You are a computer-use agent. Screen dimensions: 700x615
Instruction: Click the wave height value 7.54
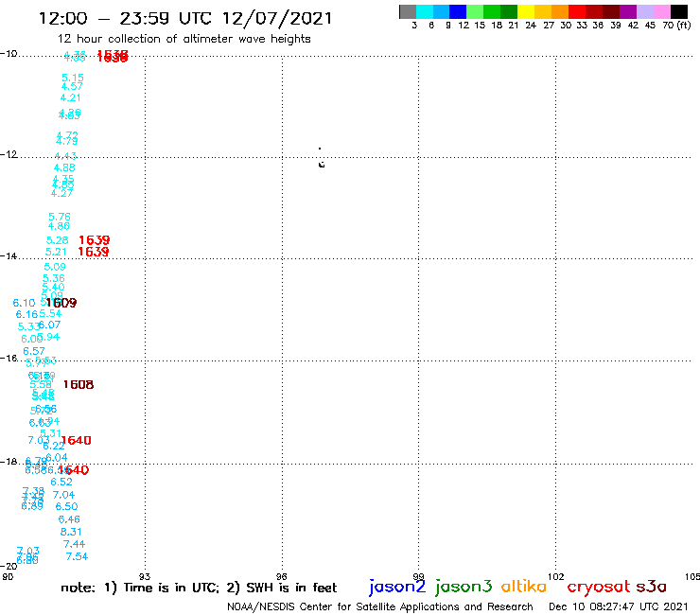(x=77, y=556)
